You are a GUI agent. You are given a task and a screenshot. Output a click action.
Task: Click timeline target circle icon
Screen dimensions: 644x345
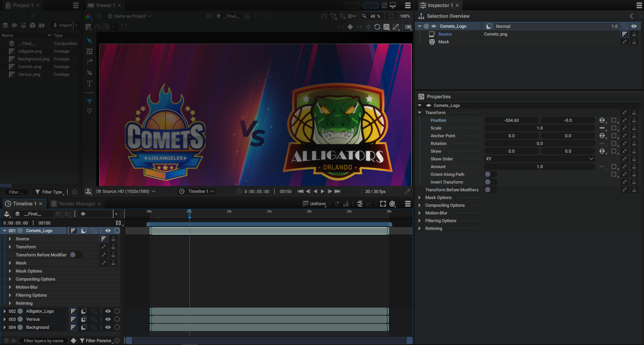[x=392, y=204]
